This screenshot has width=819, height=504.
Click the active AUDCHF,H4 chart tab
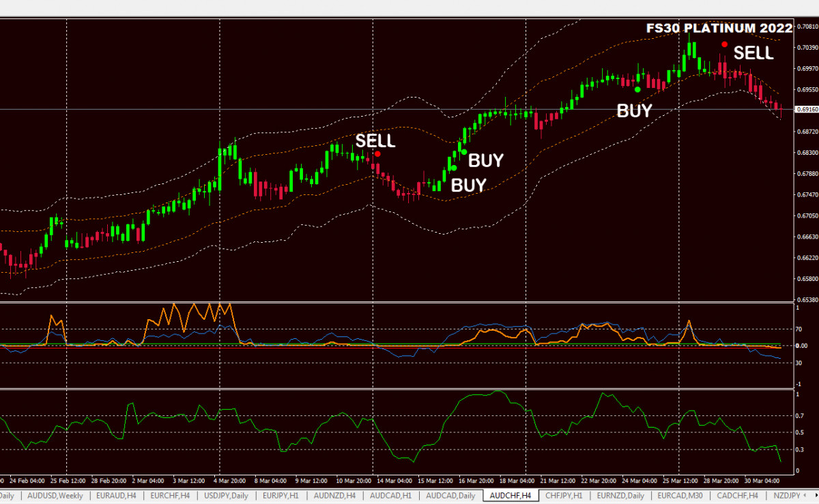511,495
